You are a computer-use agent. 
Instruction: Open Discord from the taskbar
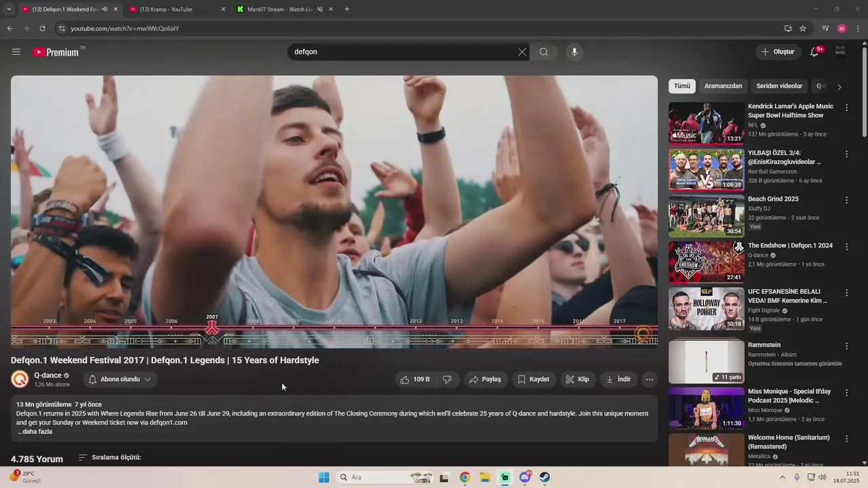point(525,478)
